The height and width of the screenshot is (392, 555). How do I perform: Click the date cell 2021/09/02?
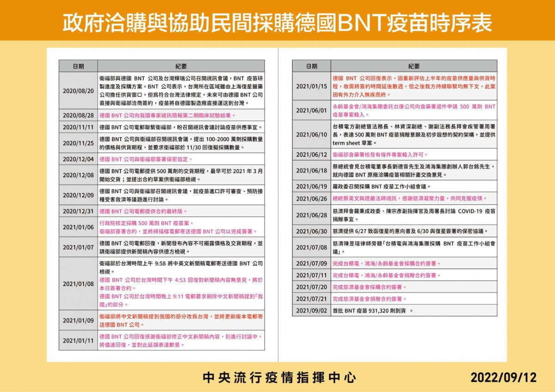311,310
